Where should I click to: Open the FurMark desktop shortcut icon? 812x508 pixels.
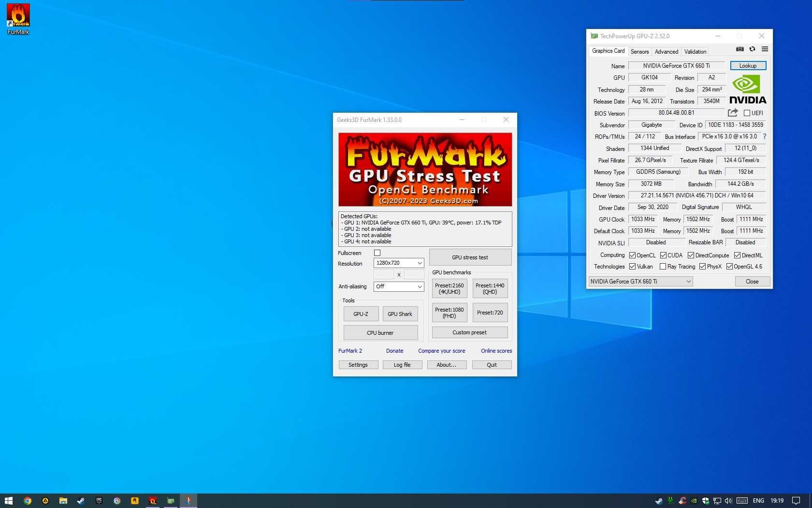(x=18, y=19)
